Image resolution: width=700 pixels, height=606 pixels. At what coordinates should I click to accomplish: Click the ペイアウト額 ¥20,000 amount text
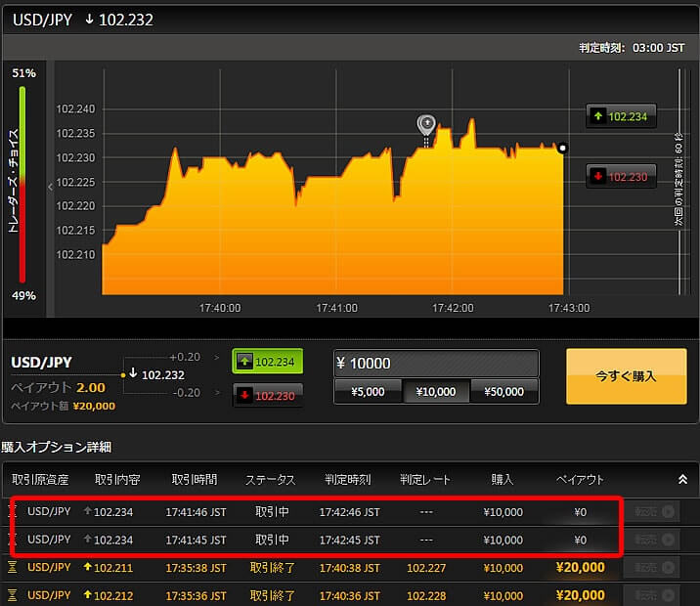(63, 406)
